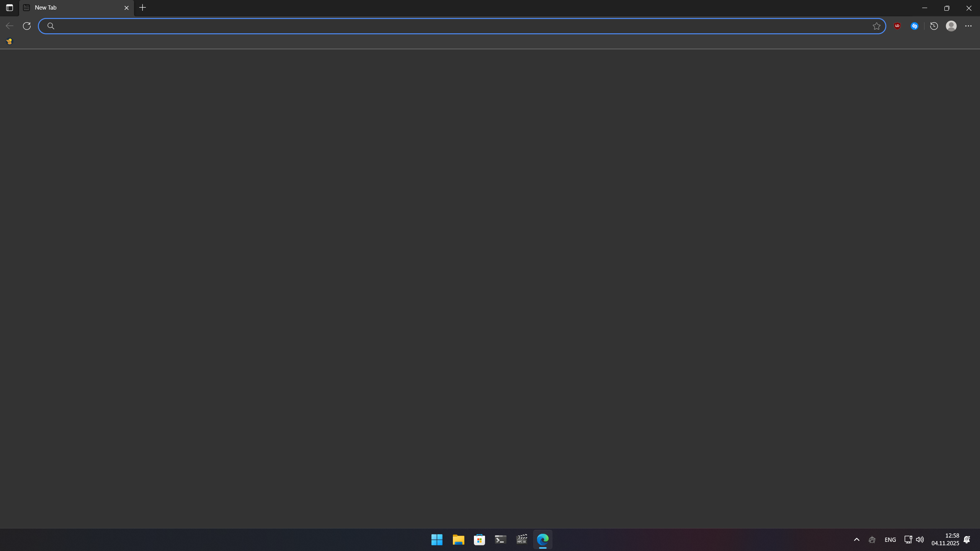The width and height of the screenshot is (980, 551).
Task: Open the Shazam extension icon
Action: click(x=915, y=26)
